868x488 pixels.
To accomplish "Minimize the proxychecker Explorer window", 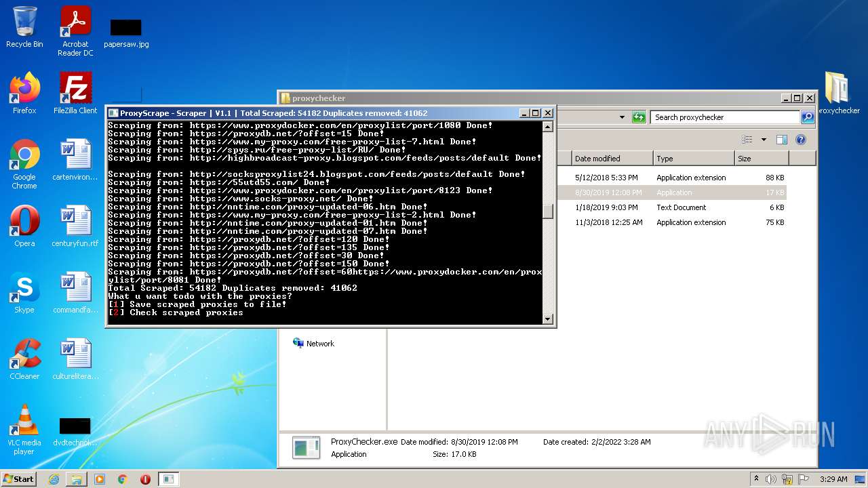I will [x=785, y=98].
